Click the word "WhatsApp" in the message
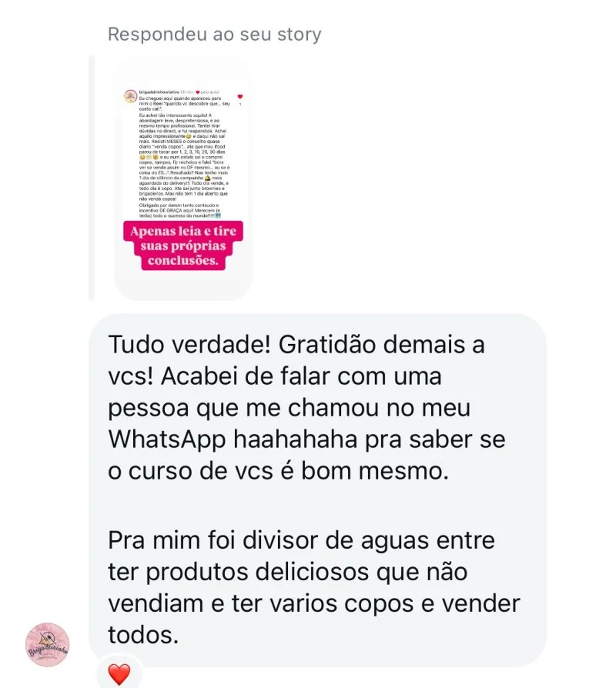Screen dimensions: 616x688 (x=167, y=440)
